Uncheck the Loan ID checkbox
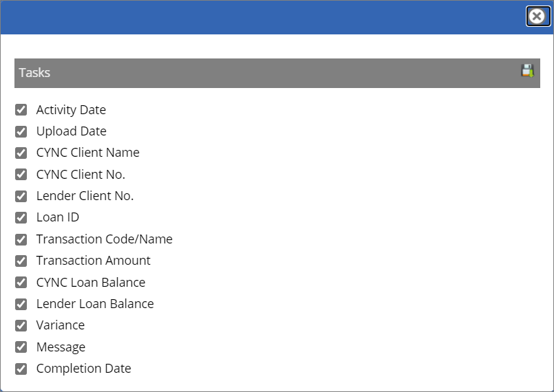 click(x=21, y=217)
